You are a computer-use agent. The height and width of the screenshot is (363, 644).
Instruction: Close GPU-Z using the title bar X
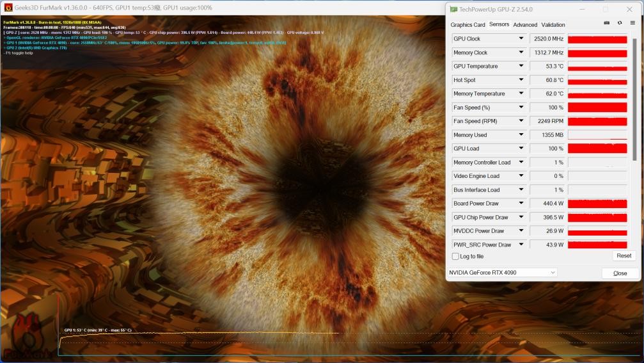(630, 10)
